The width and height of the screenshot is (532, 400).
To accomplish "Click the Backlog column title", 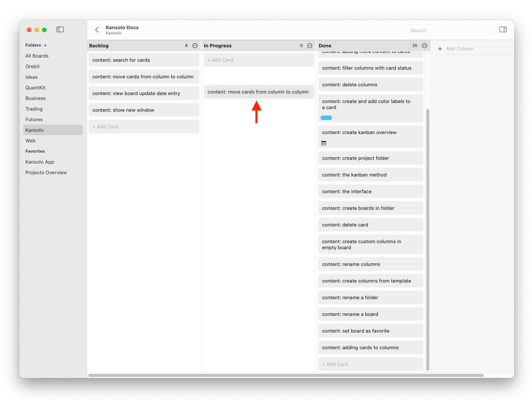I will point(99,45).
